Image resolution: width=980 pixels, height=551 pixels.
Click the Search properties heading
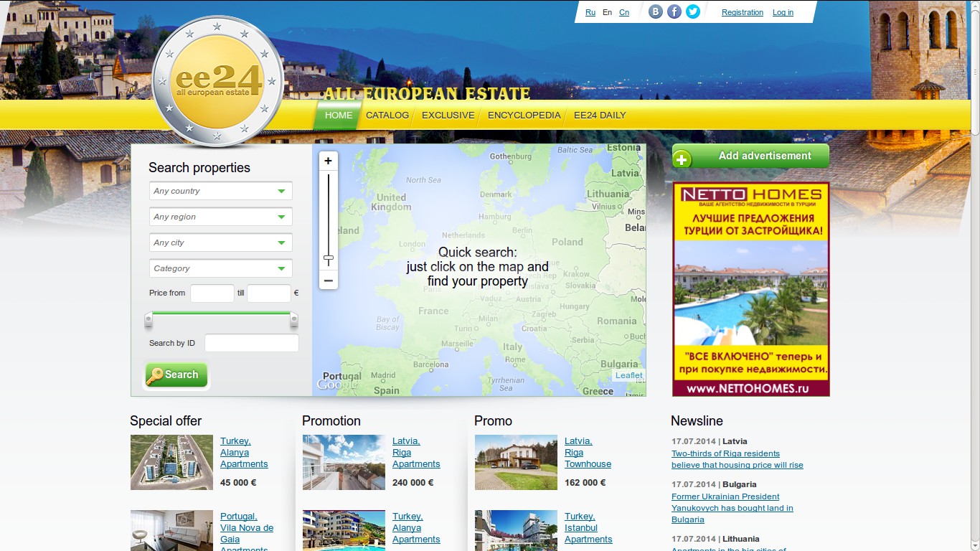tap(199, 168)
